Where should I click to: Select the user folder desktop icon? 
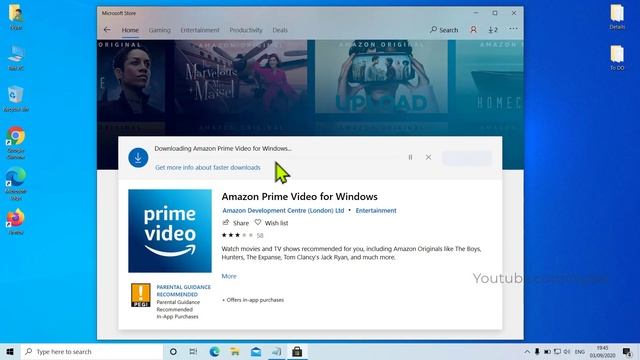[x=16, y=17]
